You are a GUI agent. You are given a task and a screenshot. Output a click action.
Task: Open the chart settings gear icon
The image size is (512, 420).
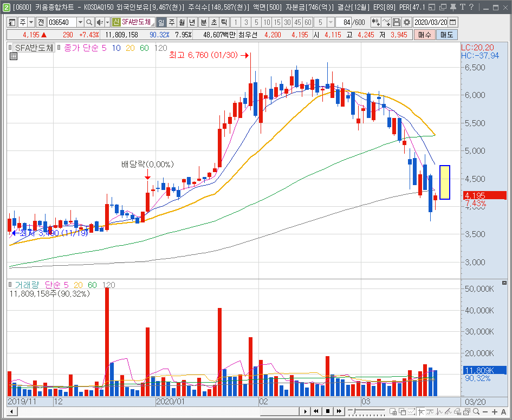(406, 22)
